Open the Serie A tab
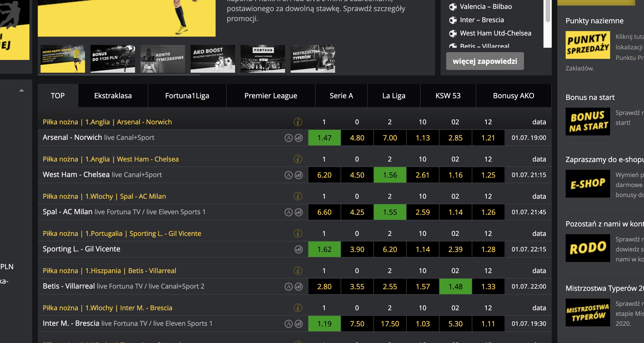Viewport: 644px width, 343px height. (341, 95)
